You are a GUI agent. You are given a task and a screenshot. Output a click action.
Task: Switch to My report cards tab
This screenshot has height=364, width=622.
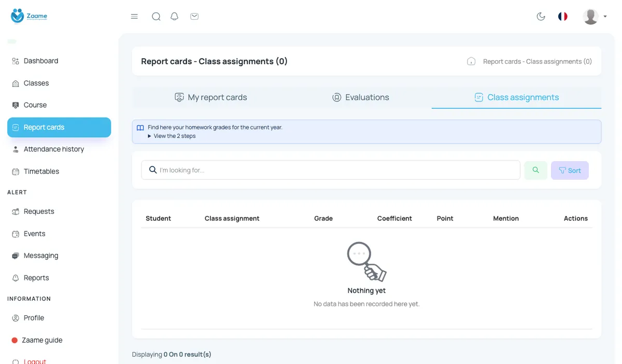coord(210,97)
